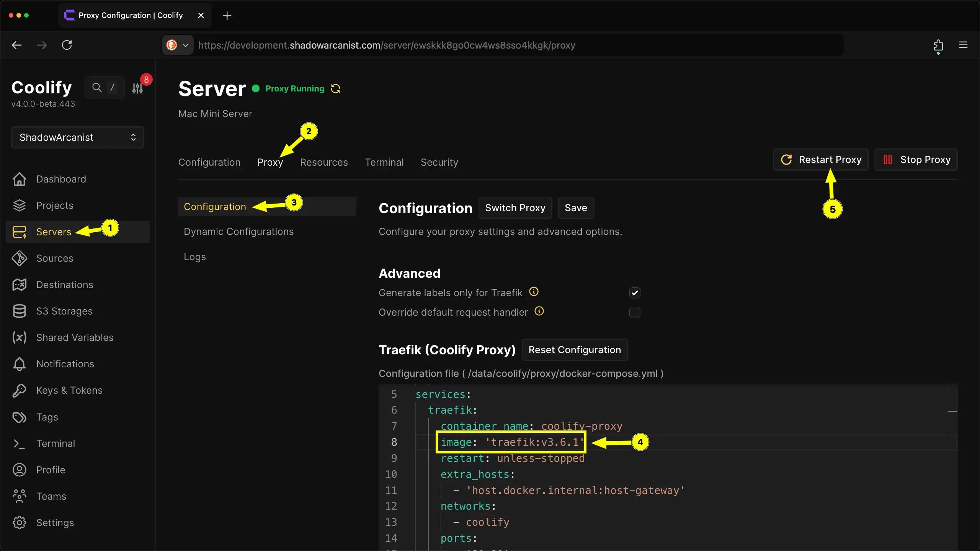This screenshot has width=980, height=551.
Task: Select S3 Storages in the sidebar
Action: [64, 311]
